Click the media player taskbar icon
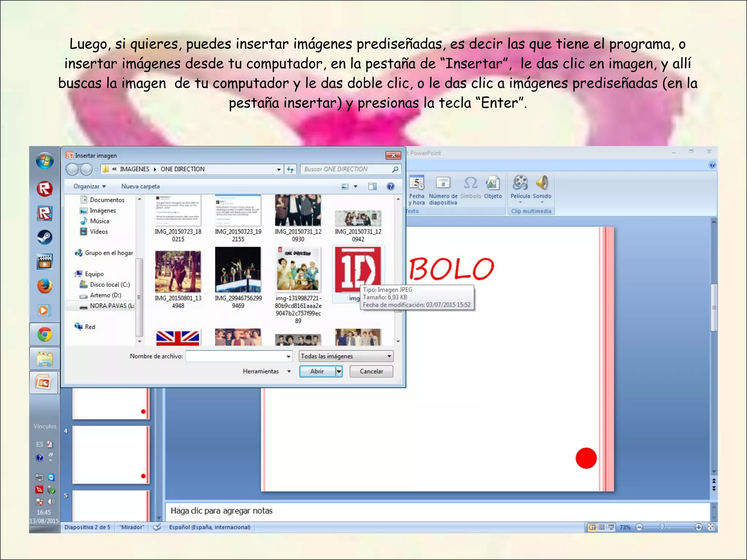This screenshot has height=560, width=747. 44,310
